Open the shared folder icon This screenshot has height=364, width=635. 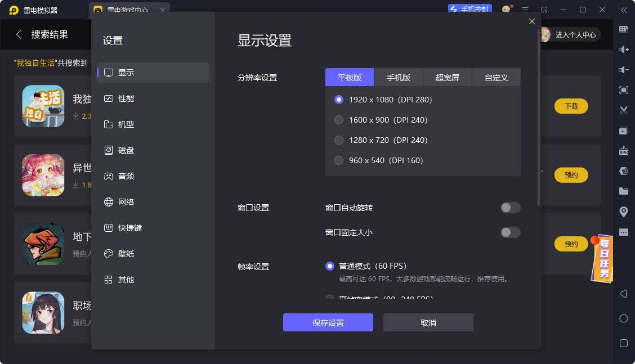624,191
